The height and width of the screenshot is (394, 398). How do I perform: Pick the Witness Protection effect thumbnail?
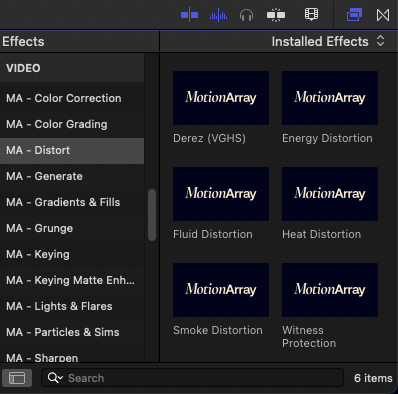pyautogui.click(x=330, y=290)
